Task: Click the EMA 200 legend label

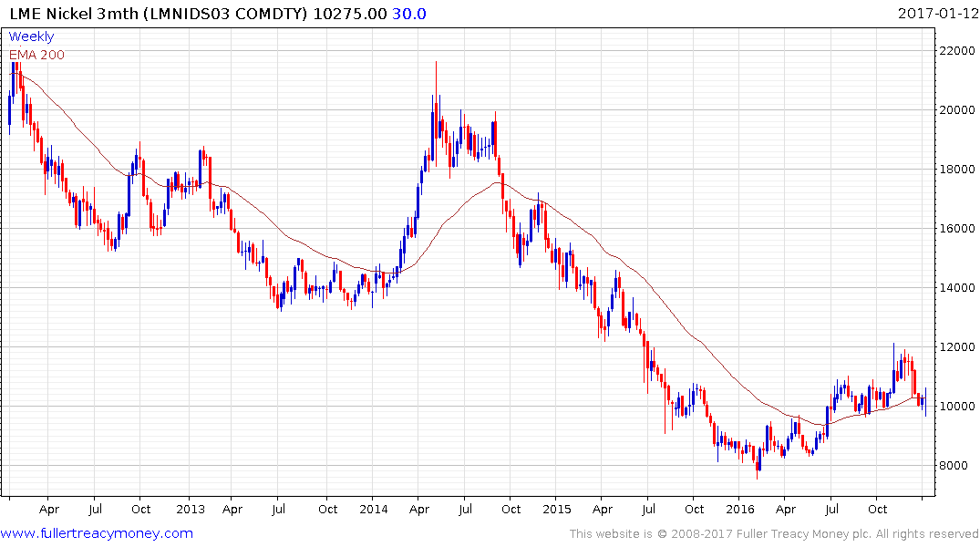Action: (x=36, y=55)
